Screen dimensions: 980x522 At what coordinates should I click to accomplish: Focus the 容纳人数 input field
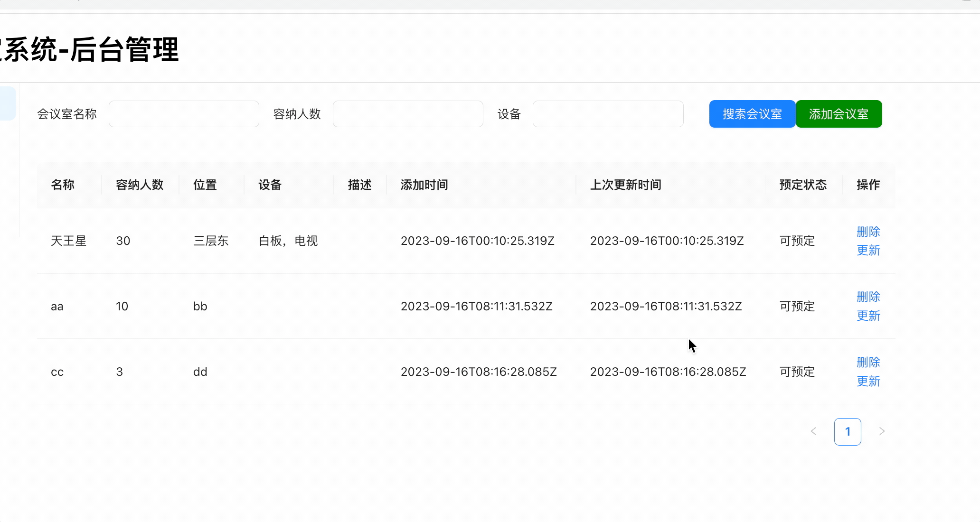tap(408, 114)
